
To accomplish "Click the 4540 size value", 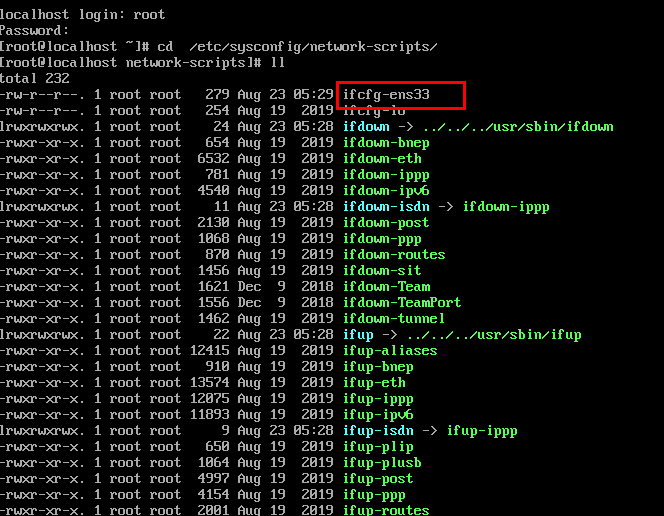I will [213, 191].
